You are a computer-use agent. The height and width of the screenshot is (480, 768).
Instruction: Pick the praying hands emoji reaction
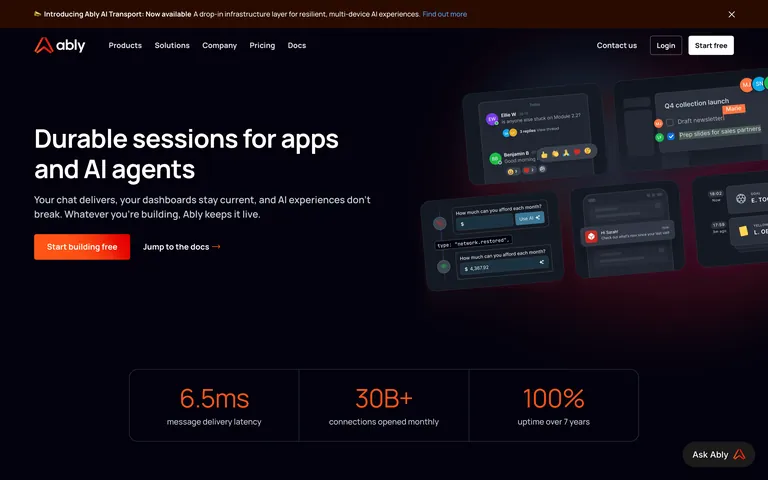(566, 153)
